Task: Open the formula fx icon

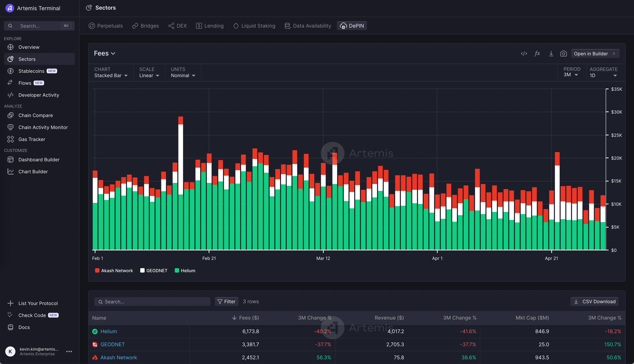Action: [537, 54]
